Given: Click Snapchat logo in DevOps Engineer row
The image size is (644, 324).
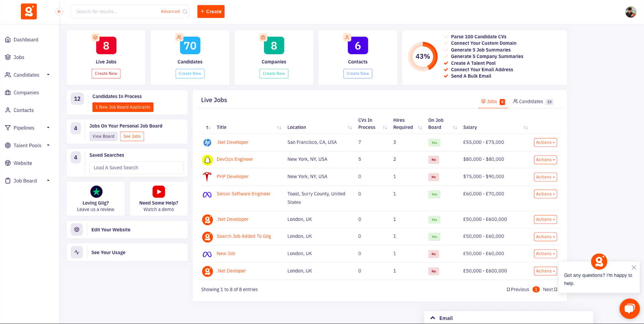Looking at the screenshot, I should tap(207, 160).
